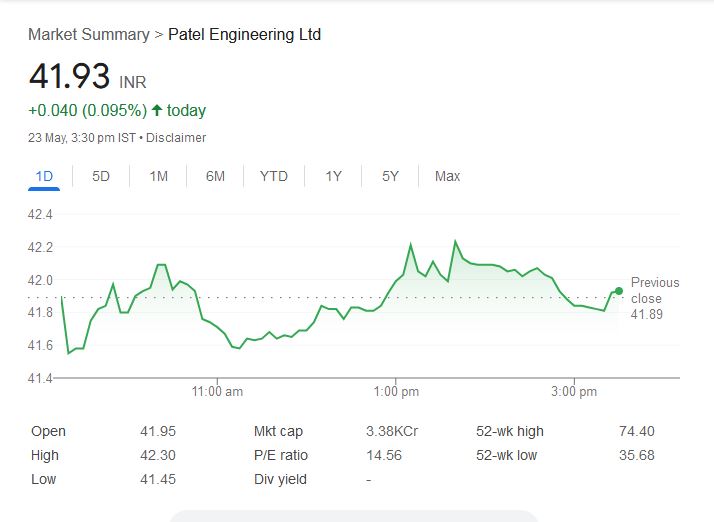
Task: Switch to the 5D chart tab
Action: (x=101, y=176)
